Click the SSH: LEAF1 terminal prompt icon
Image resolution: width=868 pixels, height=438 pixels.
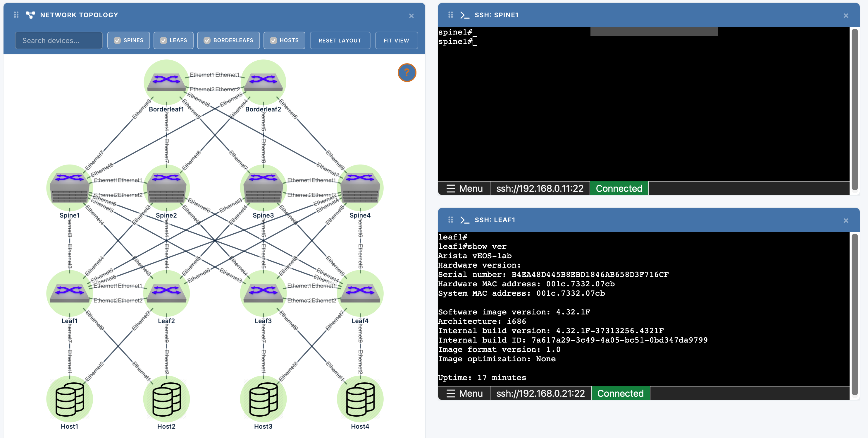465,220
